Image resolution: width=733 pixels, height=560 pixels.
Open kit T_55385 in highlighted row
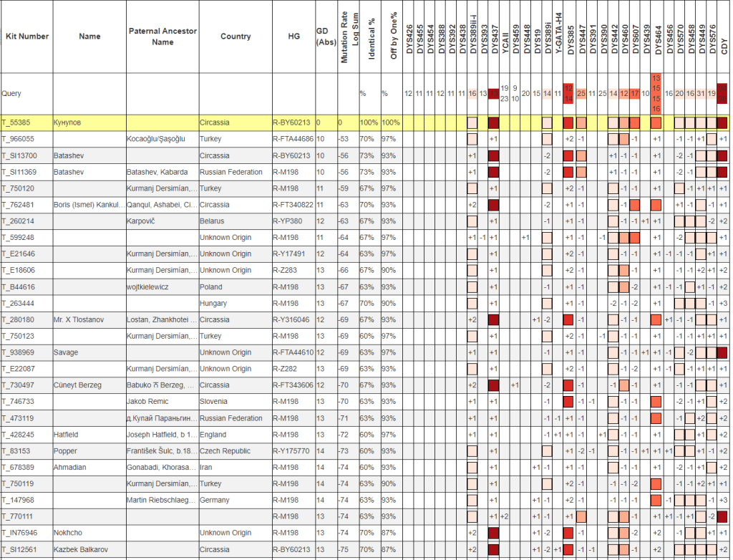(x=18, y=122)
